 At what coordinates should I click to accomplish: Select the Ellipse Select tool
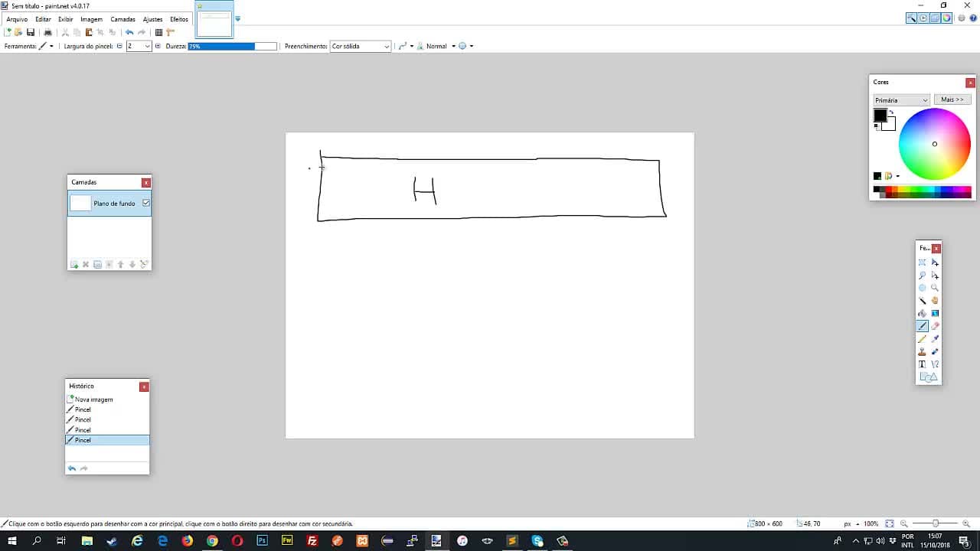coord(922,288)
